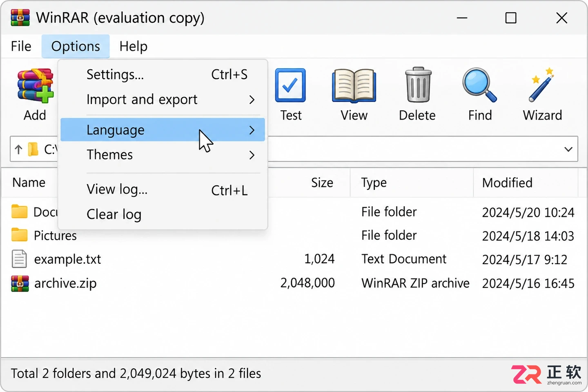588x392 pixels.
Task: Click the Delete trash can icon
Action: [418, 85]
